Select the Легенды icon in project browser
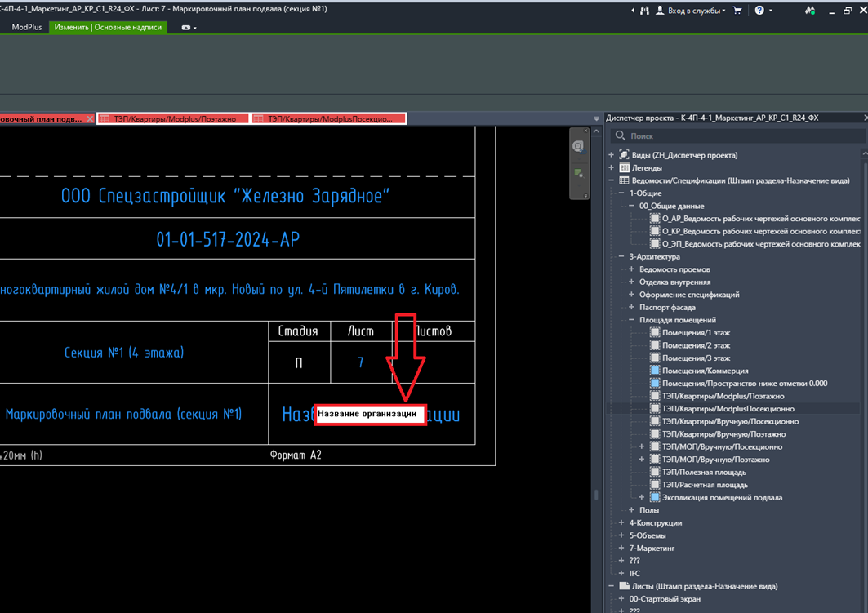This screenshot has width=868, height=613. point(625,167)
